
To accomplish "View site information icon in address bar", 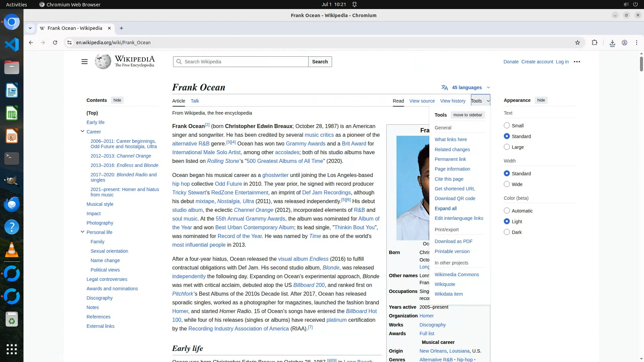I will point(69,43).
